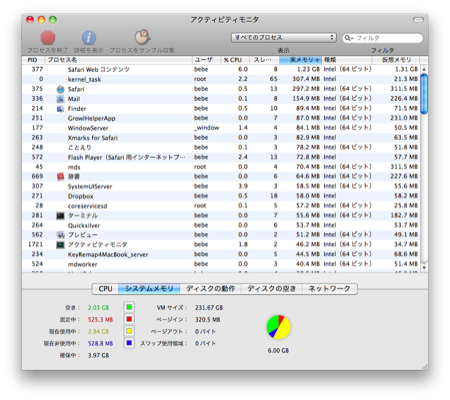Click the red Quit Process stop icon
This screenshot has width=450, height=400.
pyautogui.click(x=48, y=37)
